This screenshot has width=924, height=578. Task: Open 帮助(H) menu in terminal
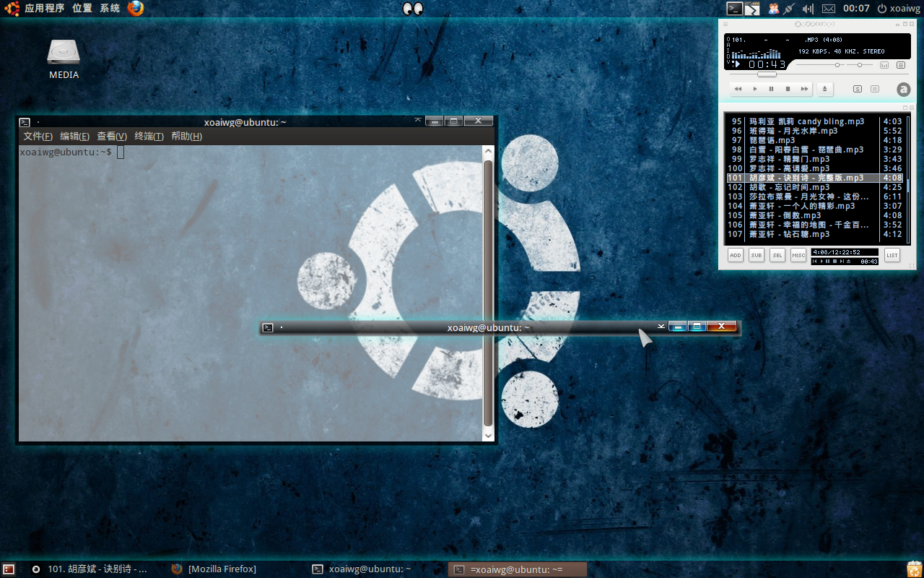pyautogui.click(x=186, y=137)
